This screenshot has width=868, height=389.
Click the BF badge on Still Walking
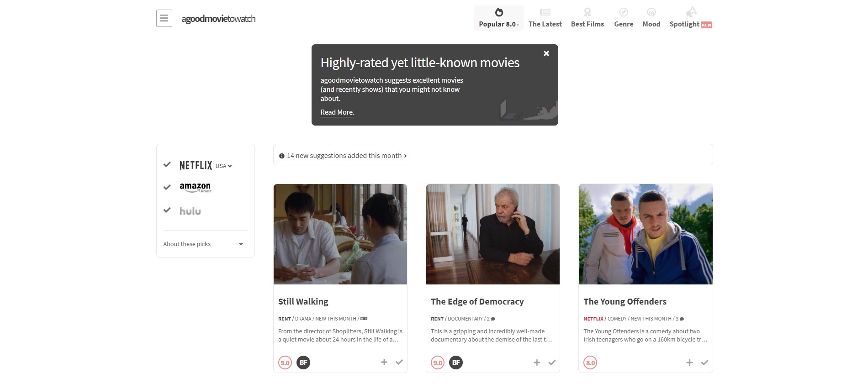click(303, 363)
